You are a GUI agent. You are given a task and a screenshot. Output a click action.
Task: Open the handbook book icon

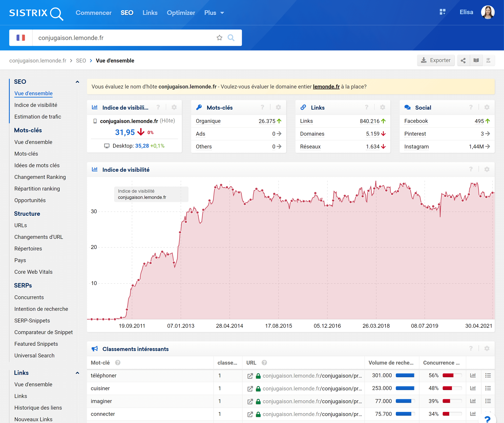[476, 60]
